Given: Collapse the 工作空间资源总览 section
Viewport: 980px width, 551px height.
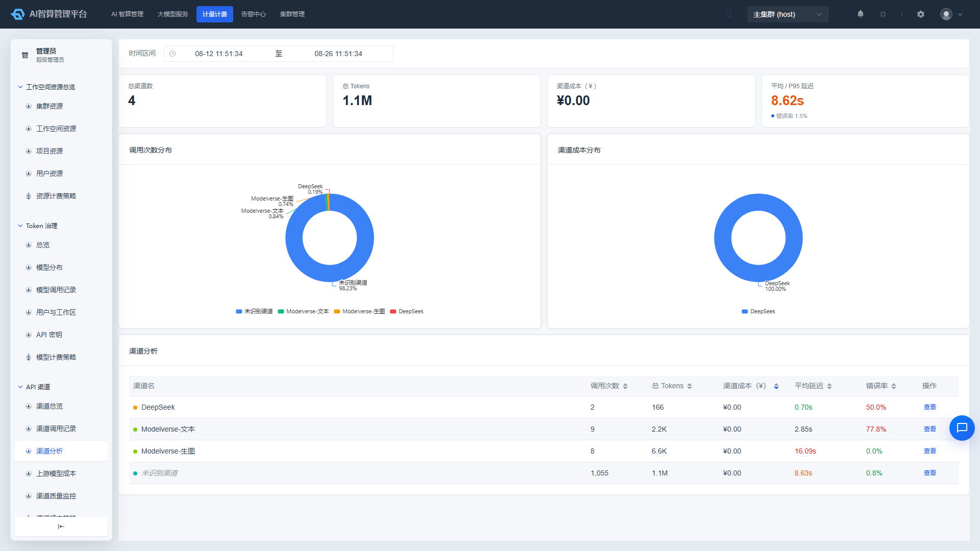Looking at the screenshot, I should 46,87.
